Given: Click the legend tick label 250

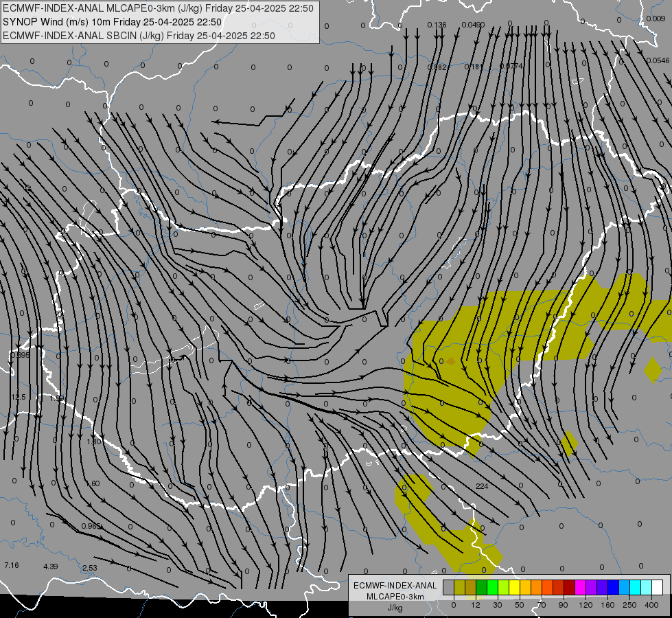Looking at the screenshot, I should pyautogui.click(x=629, y=605).
